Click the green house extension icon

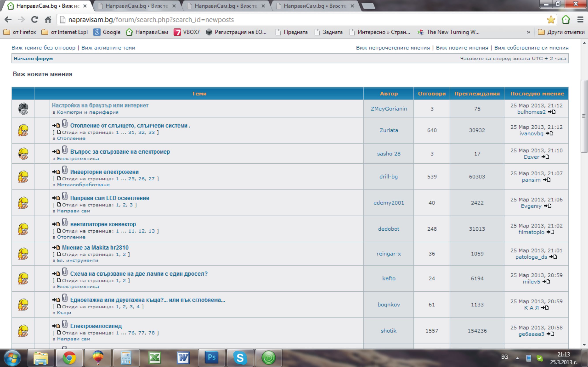[566, 20]
